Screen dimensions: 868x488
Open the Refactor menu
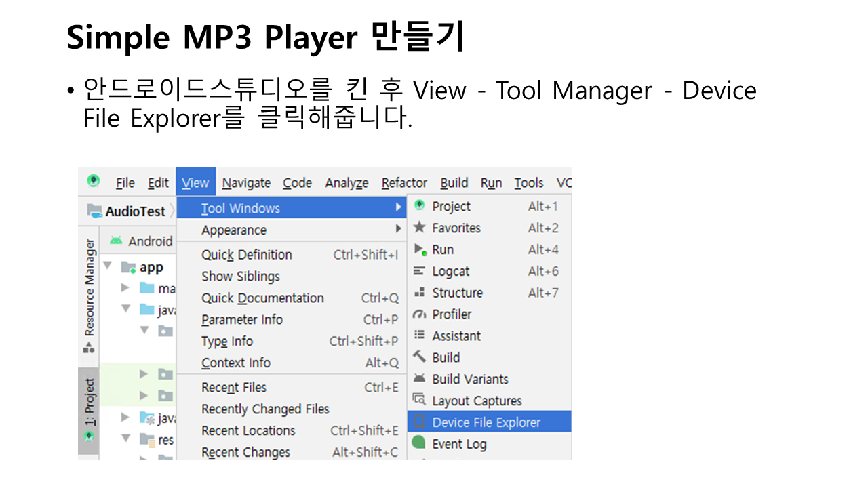point(404,183)
